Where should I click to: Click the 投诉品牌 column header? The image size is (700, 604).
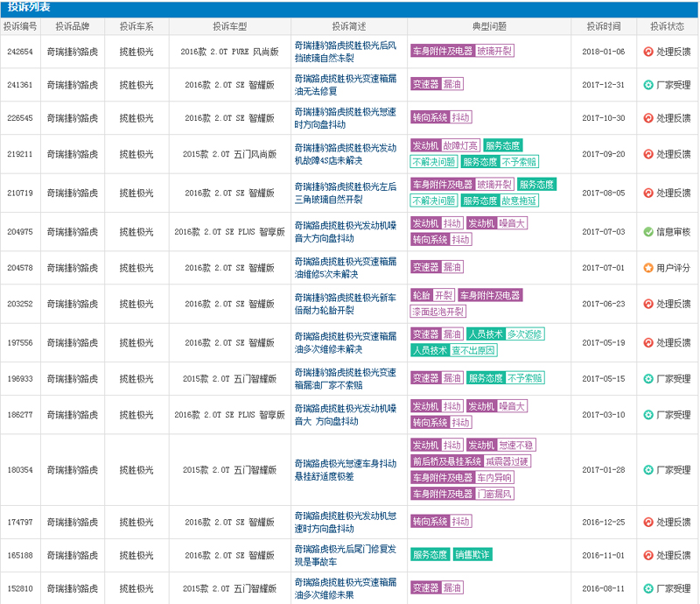point(73,27)
